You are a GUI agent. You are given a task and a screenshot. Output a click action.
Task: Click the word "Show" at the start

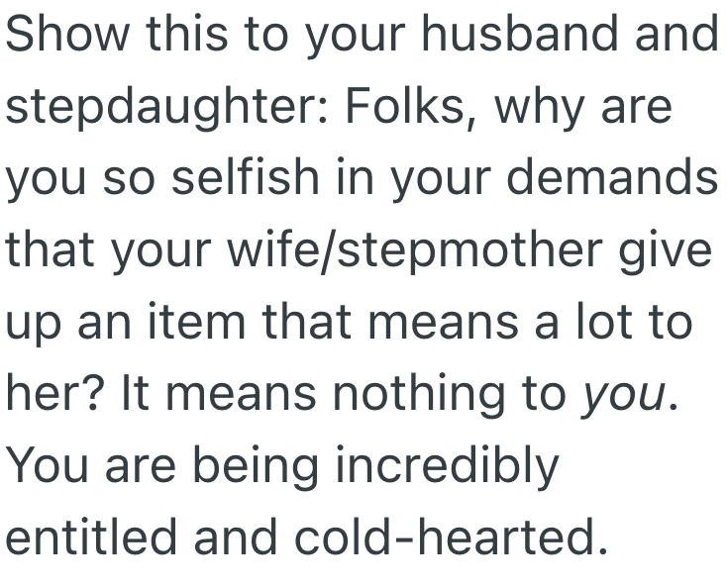66,36
